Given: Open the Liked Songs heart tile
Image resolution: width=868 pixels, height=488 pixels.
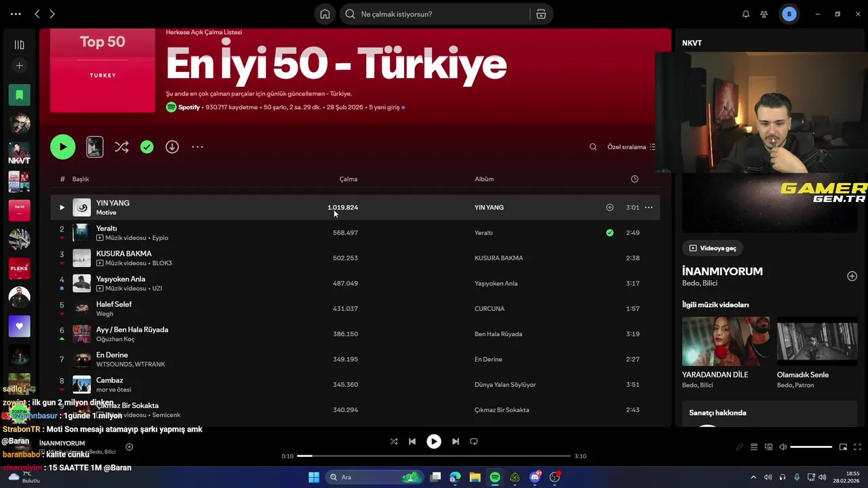Looking at the screenshot, I should [19, 326].
